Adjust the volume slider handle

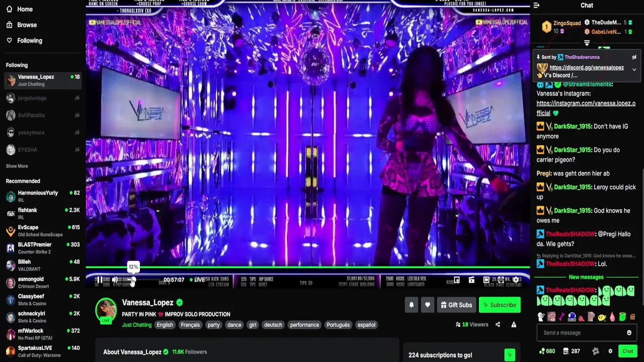pyautogui.click(x=133, y=280)
